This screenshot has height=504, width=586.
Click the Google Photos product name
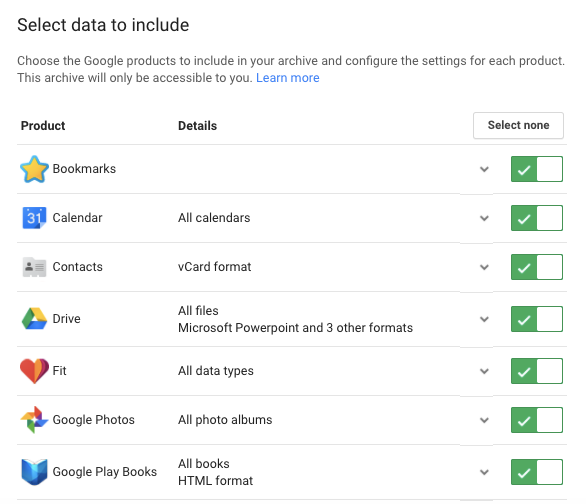93,420
